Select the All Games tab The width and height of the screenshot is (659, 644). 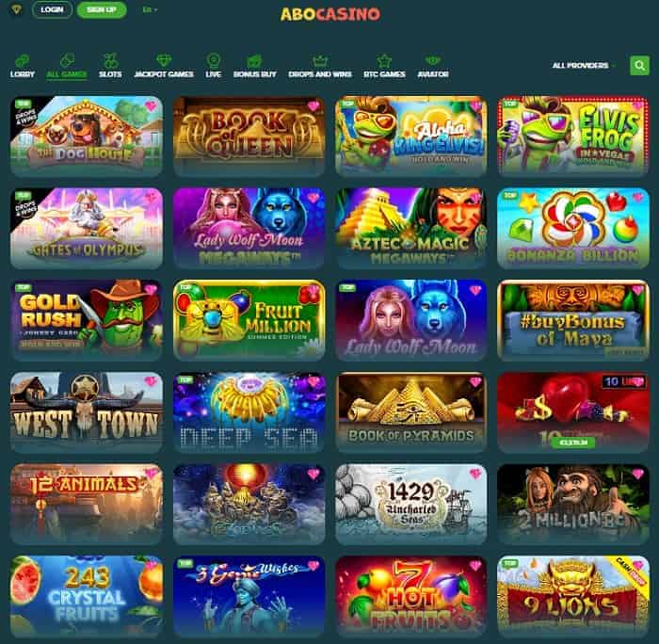(67, 74)
